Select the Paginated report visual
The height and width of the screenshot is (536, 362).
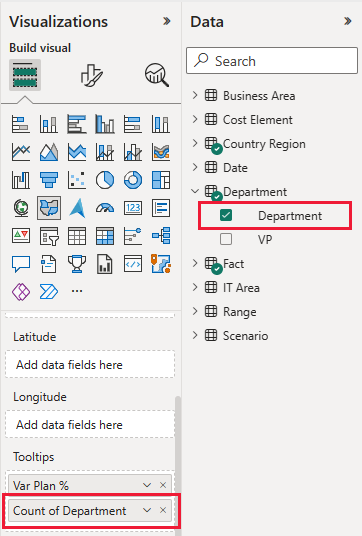click(105, 264)
